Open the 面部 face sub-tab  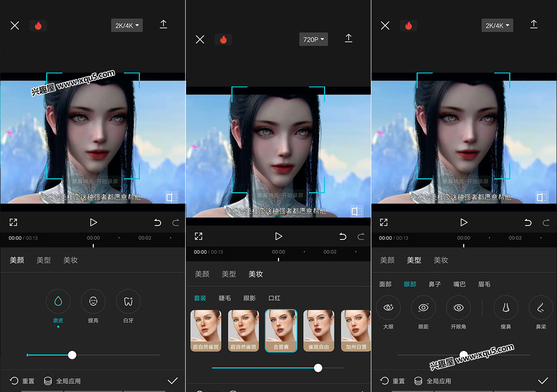[385, 284]
